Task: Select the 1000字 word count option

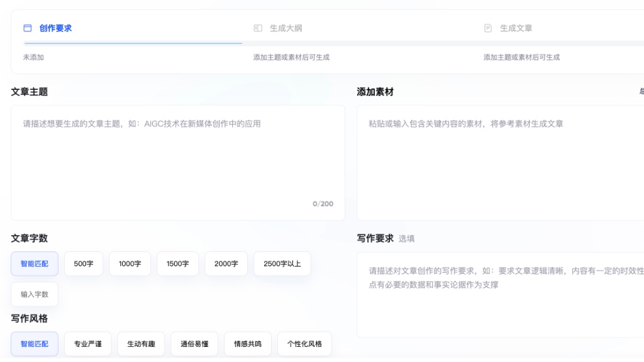Action: [x=130, y=263]
